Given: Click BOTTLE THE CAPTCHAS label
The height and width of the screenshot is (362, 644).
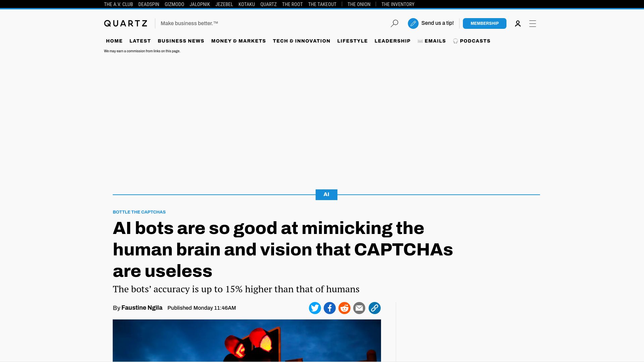Looking at the screenshot, I should tap(139, 212).
